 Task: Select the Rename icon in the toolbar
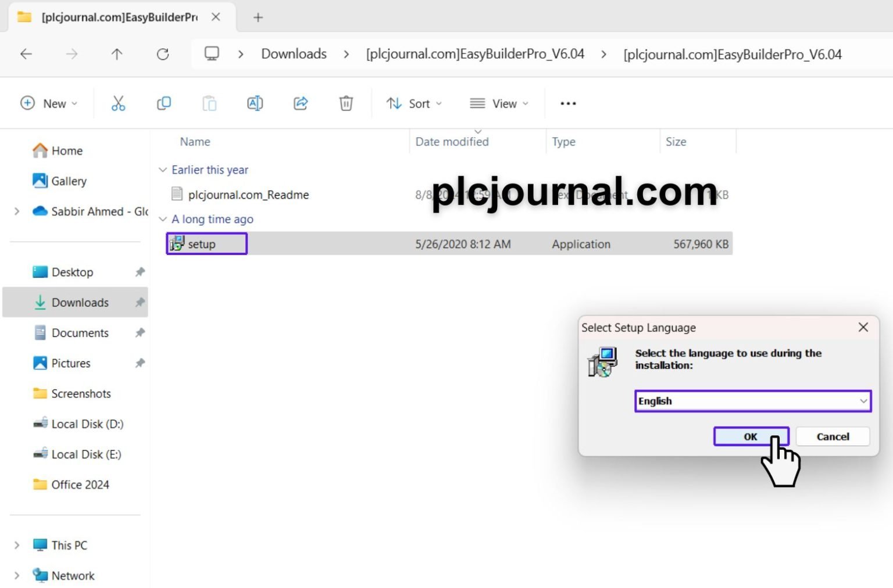[x=255, y=103]
